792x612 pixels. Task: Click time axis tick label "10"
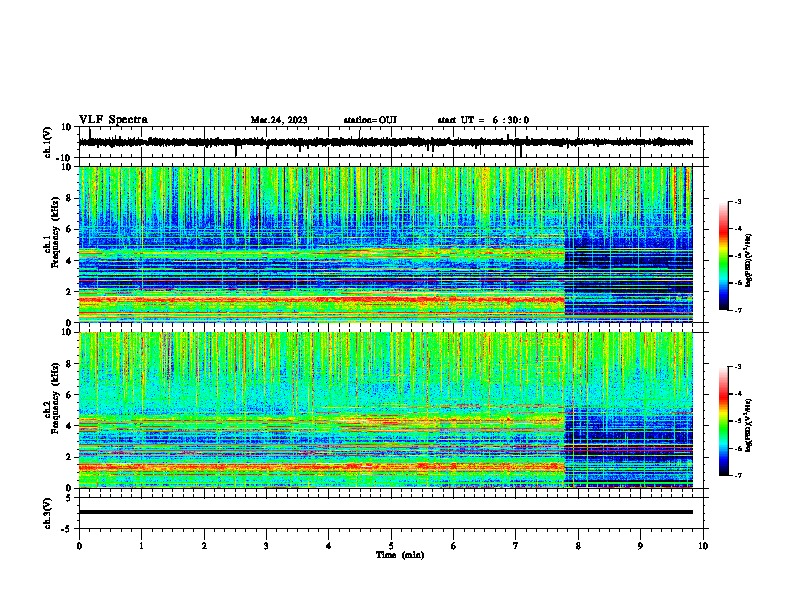pos(703,546)
